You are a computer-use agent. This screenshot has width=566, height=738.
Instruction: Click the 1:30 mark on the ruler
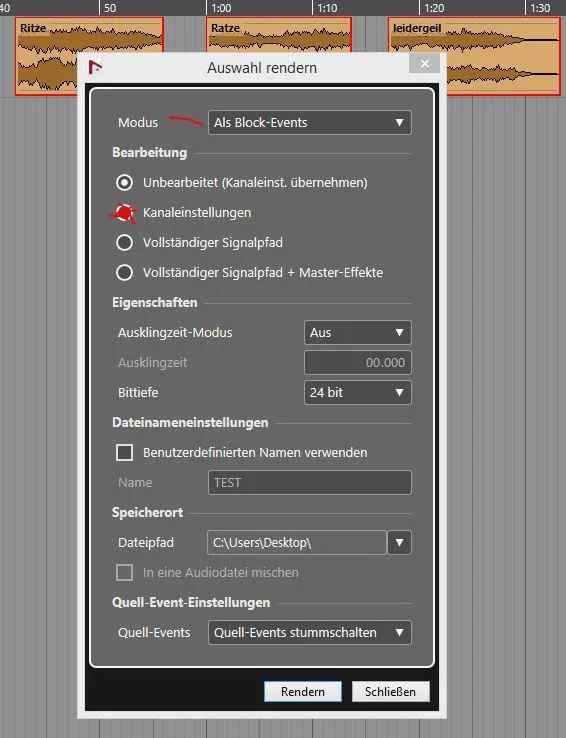click(x=540, y=8)
